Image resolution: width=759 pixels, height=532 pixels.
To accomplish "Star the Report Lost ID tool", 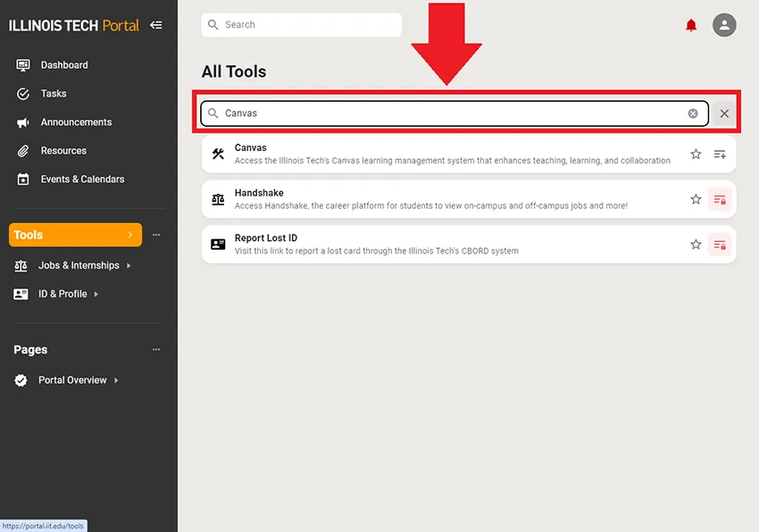I will point(696,245).
